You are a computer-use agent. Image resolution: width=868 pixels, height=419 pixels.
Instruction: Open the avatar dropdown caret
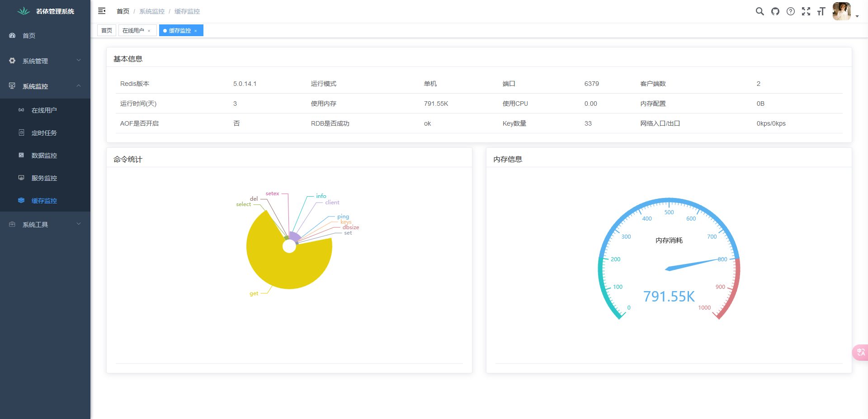[857, 16]
